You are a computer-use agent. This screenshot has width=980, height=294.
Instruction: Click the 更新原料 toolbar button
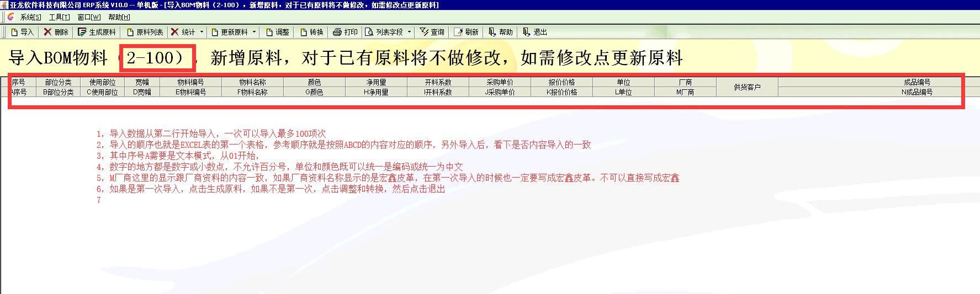(x=229, y=32)
